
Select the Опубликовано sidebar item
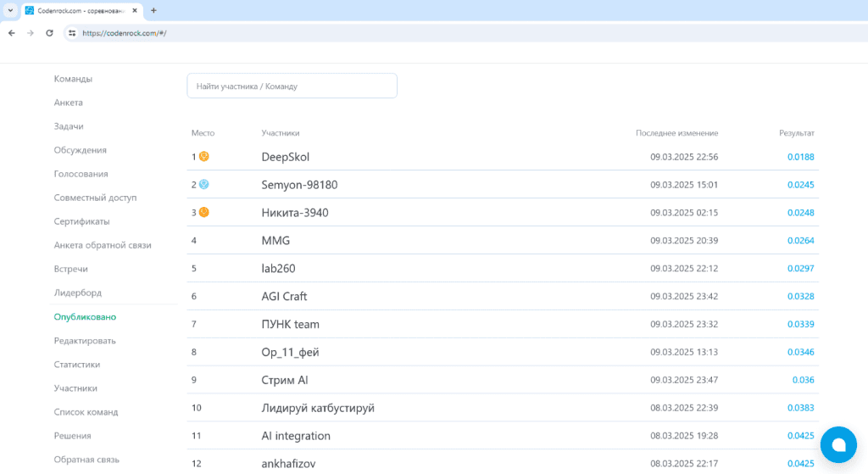[x=85, y=317]
